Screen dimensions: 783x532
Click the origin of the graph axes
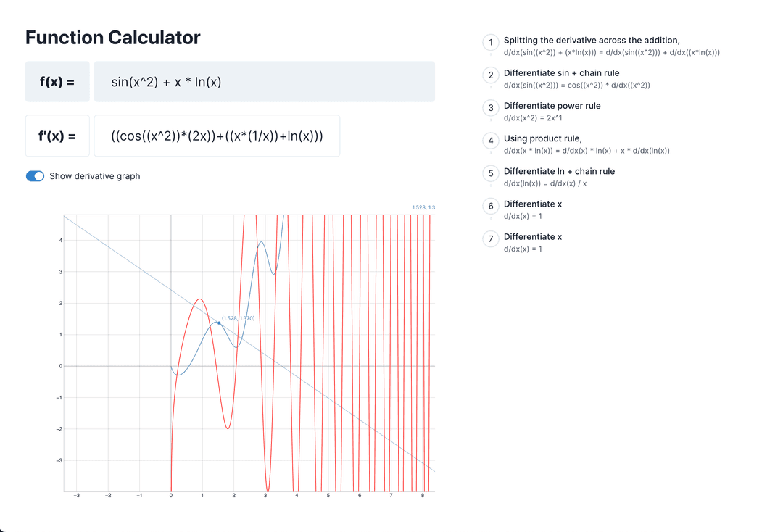click(x=170, y=366)
